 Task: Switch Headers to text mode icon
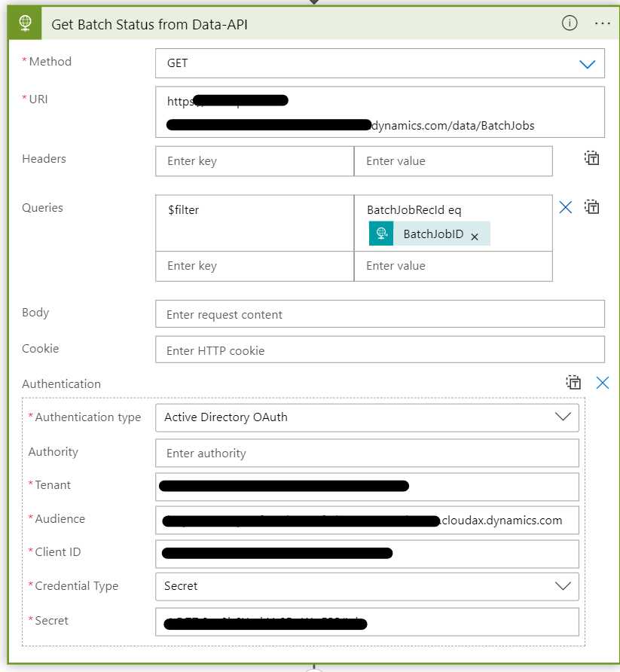tap(592, 158)
